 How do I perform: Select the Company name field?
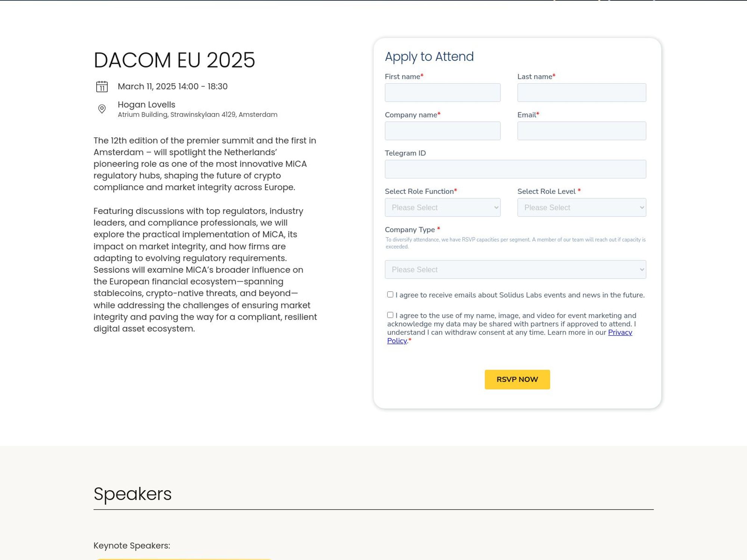pos(442,131)
